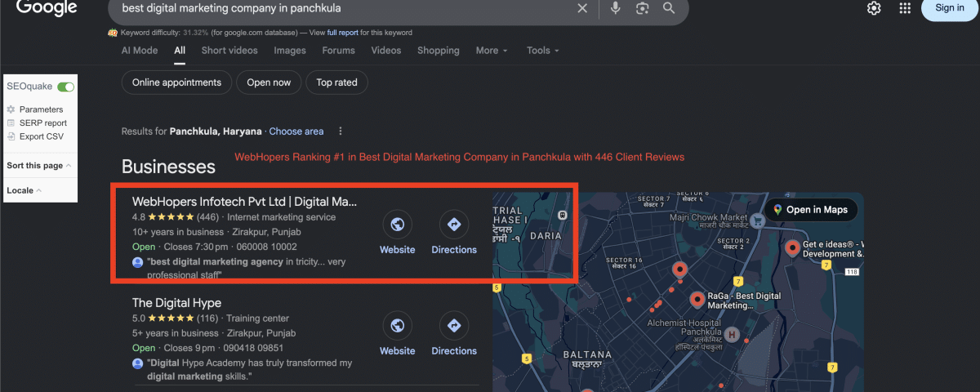The width and height of the screenshot is (980, 392).
Task: Switch to Images tab
Action: (x=290, y=51)
